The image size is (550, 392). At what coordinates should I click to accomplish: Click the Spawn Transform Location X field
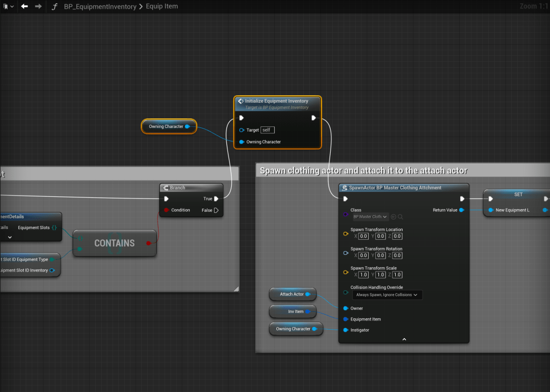pyautogui.click(x=363, y=236)
